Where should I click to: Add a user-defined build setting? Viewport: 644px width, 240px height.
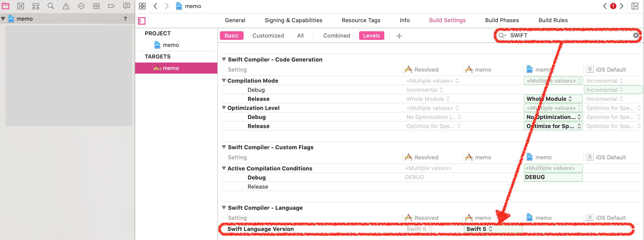[399, 36]
